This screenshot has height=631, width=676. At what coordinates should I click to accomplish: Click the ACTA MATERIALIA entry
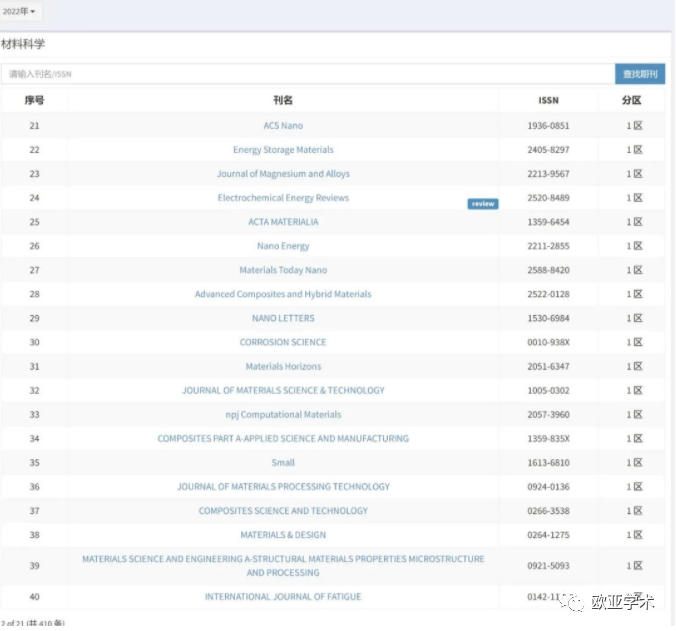(283, 222)
